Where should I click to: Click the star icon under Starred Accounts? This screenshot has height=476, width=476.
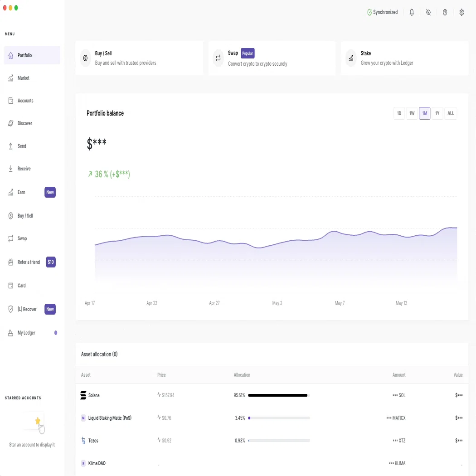[x=38, y=421]
